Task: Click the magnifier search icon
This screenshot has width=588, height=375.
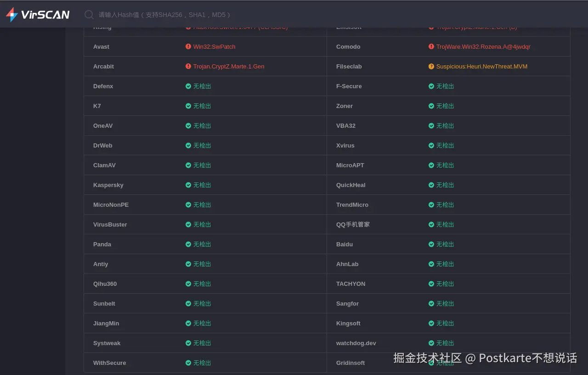Action: [x=89, y=15]
